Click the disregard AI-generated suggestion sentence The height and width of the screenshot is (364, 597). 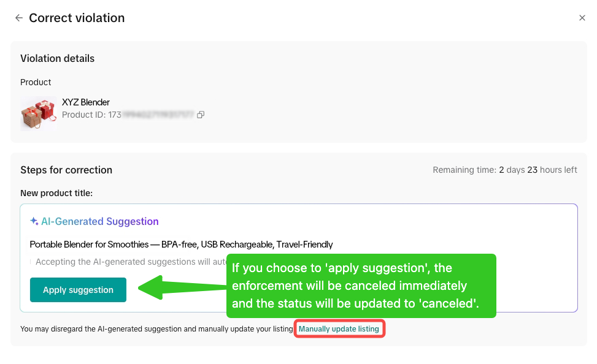(156, 328)
